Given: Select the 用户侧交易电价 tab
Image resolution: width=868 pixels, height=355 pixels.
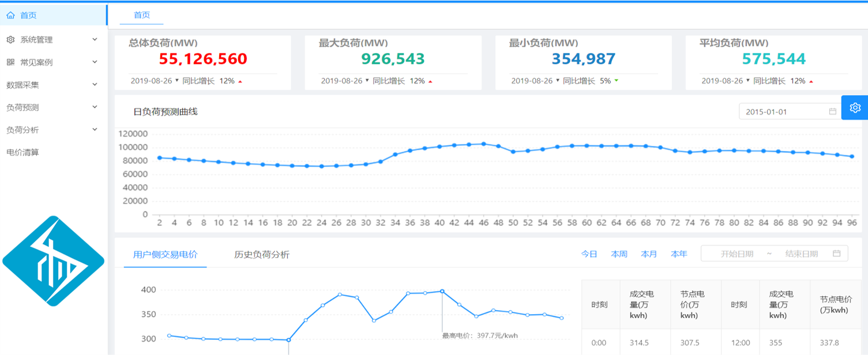Looking at the screenshot, I should (165, 254).
